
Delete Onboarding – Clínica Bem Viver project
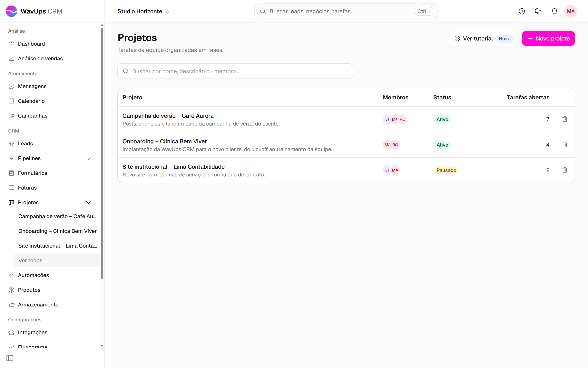[565, 145]
